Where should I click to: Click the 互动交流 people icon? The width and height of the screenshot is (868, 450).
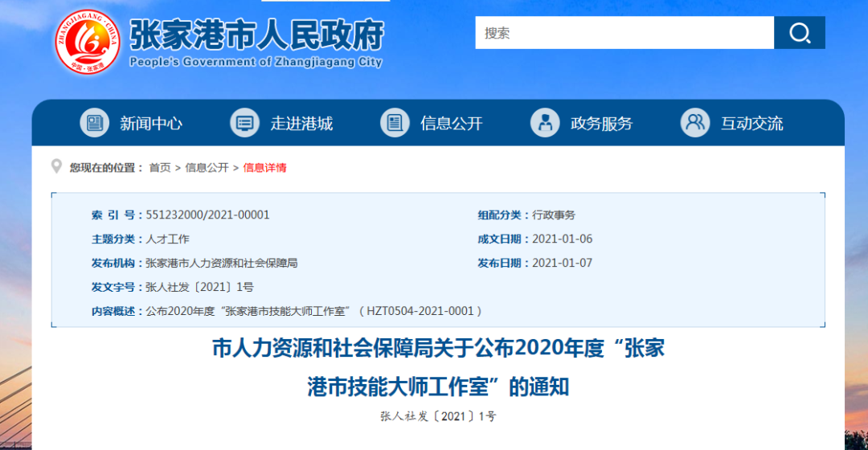point(694,122)
